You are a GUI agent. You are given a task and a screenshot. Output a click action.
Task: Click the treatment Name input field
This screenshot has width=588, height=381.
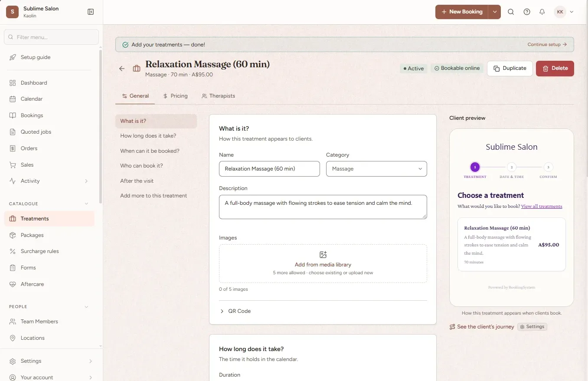pos(269,169)
